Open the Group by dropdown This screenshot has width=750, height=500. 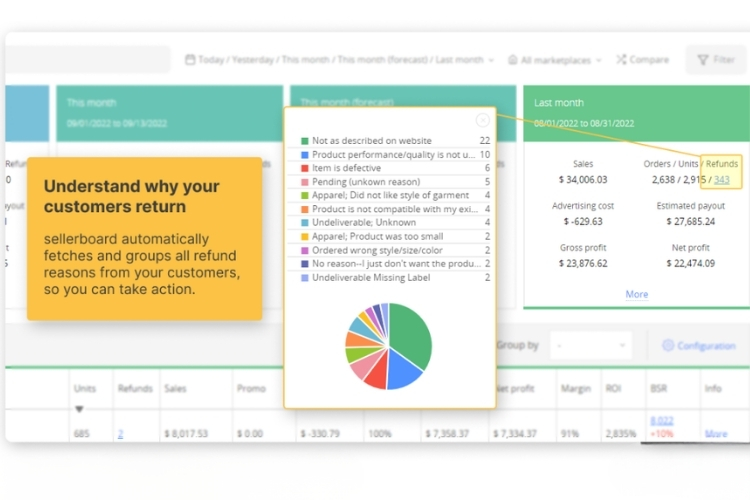[590, 346]
